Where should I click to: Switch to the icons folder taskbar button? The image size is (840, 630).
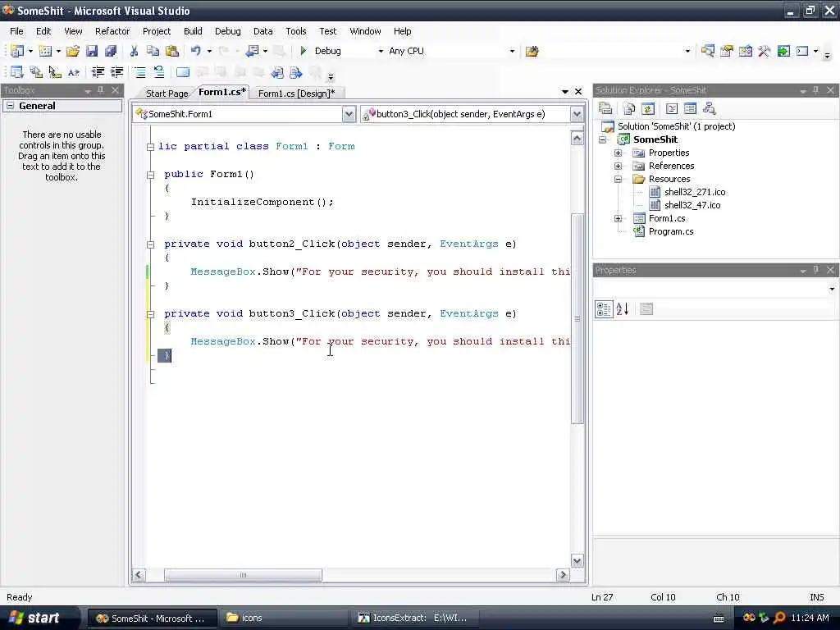pos(284,618)
